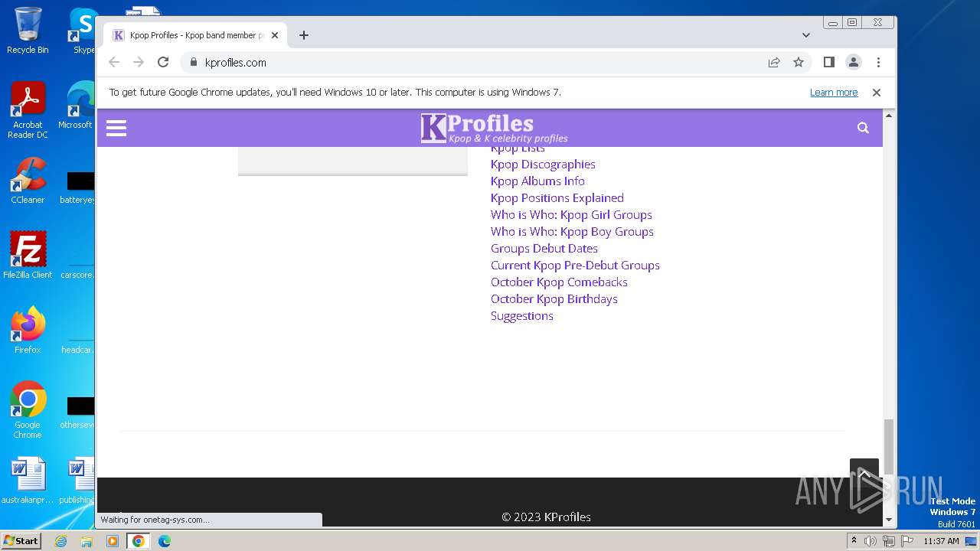Select the Firefox desktop icon
This screenshot has height=551, width=980.
(x=28, y=331)
